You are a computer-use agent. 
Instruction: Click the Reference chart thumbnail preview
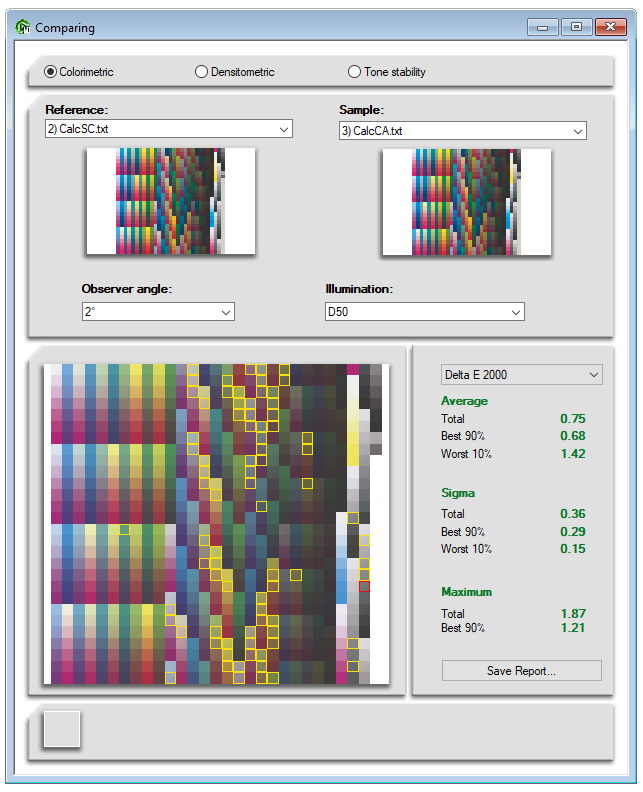click(171, 201)
